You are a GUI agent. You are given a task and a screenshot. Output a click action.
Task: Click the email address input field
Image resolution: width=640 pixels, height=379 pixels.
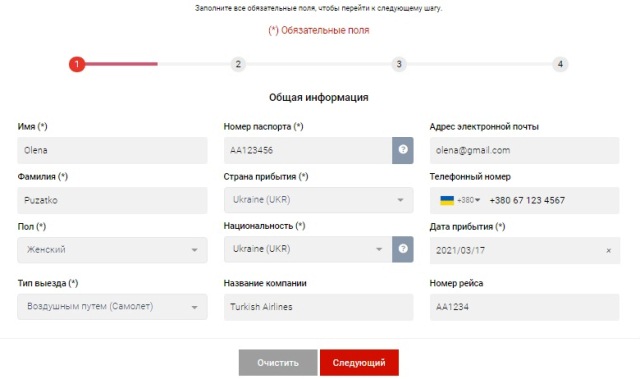(524, 150)
